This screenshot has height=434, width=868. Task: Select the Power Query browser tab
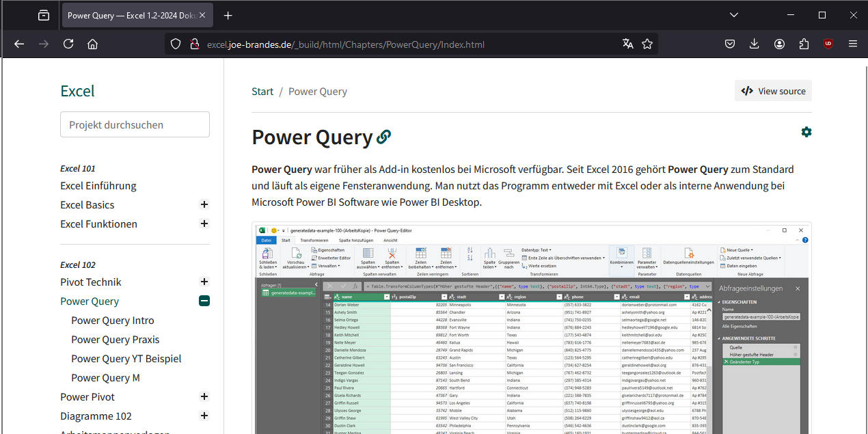pyautogui.click(x=138, y=15)
